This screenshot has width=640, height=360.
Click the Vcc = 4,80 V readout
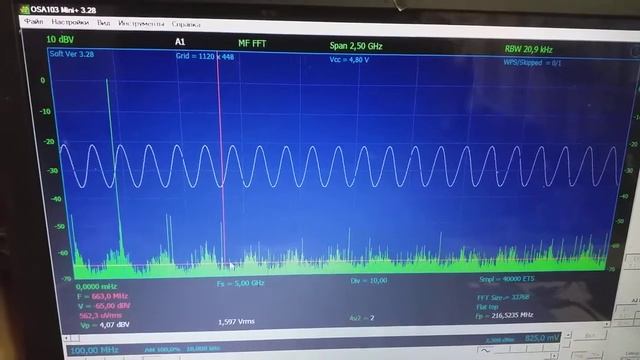[x=349, y=60]
